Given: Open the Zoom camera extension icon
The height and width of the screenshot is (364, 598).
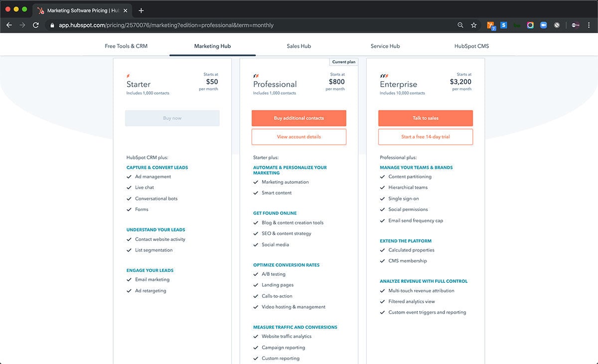Looking at the screenshot, I should (544, 25).
